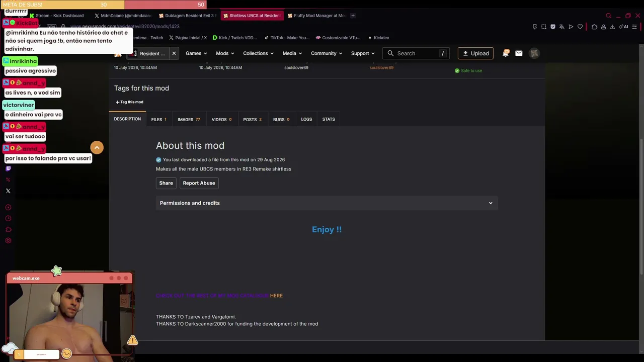Open the browser AI assistant icon

tap(624, 27)
